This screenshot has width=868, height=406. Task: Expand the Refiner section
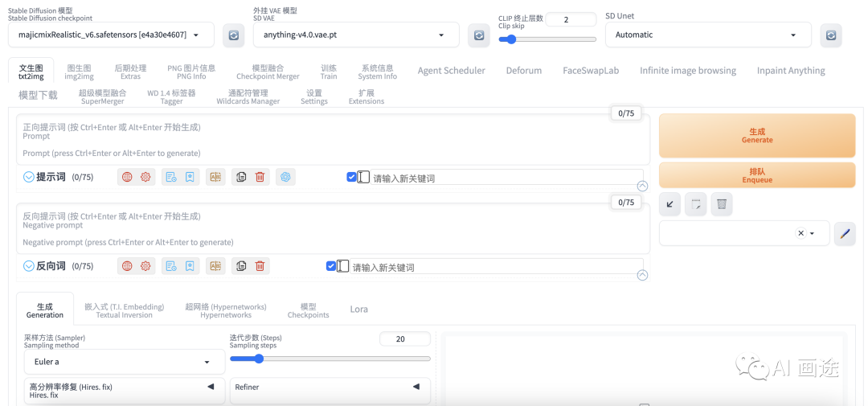click(330, 391)
